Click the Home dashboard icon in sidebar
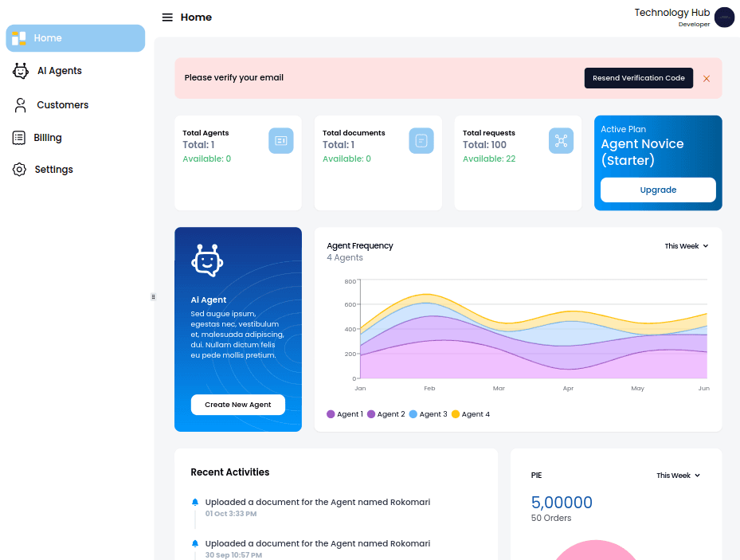The height and width of the screenshot is (560, 740). [x=19, y=38]
